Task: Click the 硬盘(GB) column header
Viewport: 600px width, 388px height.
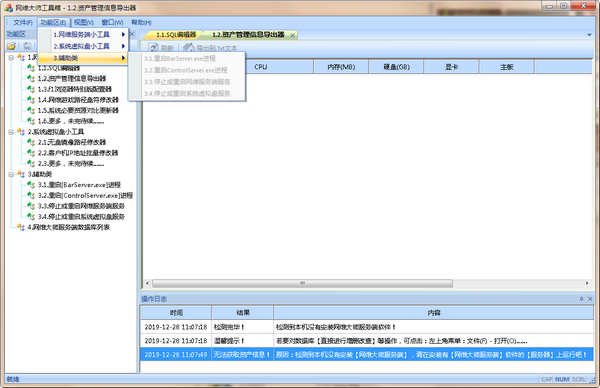Action: pos(396,67)
